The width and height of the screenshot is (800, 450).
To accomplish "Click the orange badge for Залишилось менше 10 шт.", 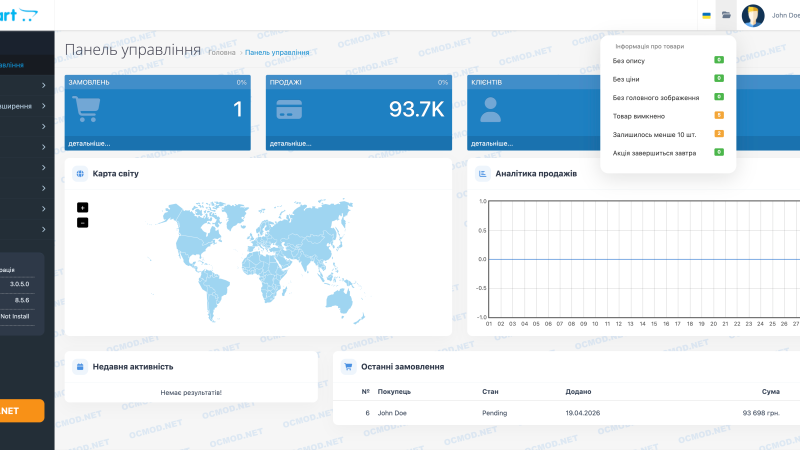I will (719, 134).
